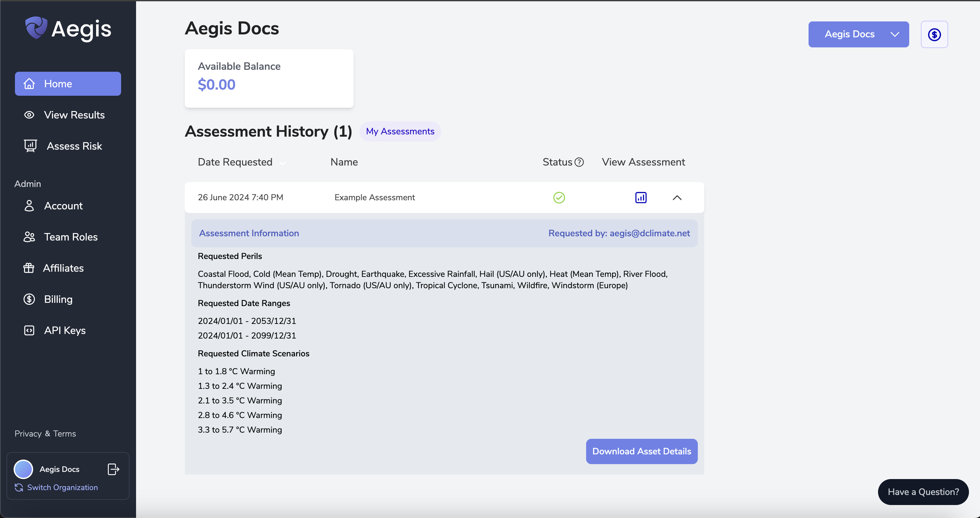The width and height of the screenshot is (980, 518).
Task: Click the Assess Risk icon
Action: pos(29,145)
